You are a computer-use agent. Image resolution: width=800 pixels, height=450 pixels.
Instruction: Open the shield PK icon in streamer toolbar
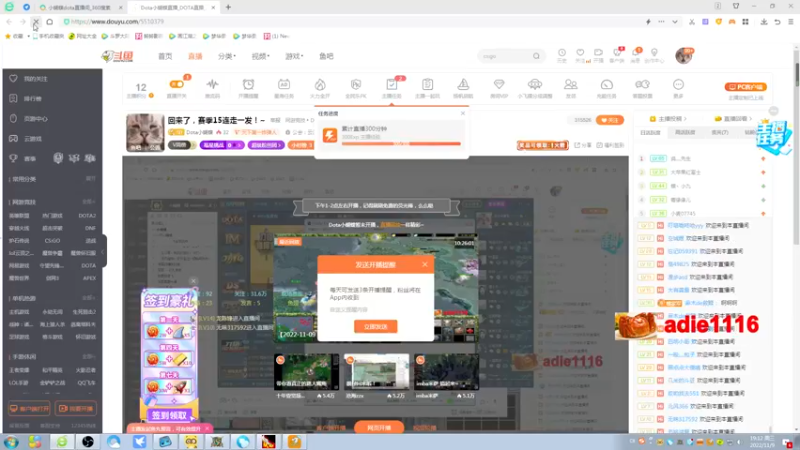[356, 84]
